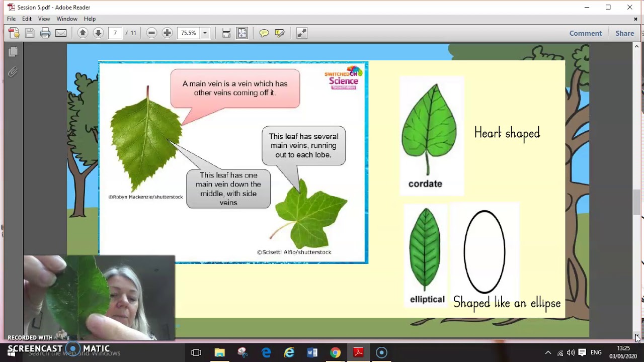
Task: Click the Create PDF online icon
Action: pyautogui.click(x=14, y=33)
